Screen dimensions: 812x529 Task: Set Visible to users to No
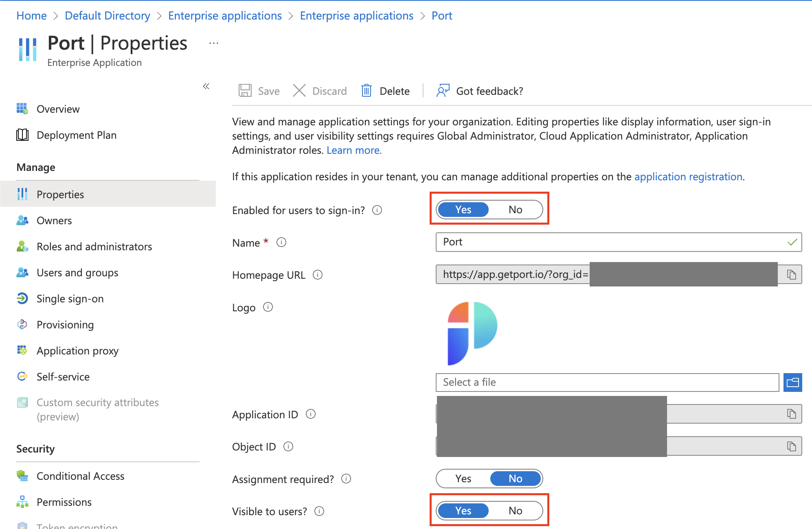515,511
